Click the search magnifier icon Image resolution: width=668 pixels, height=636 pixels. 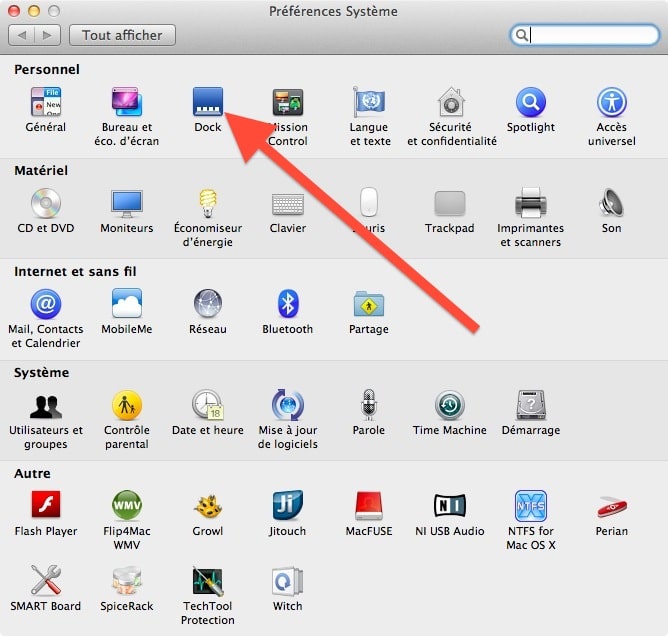pyautogui.click(x=521, y=35)
